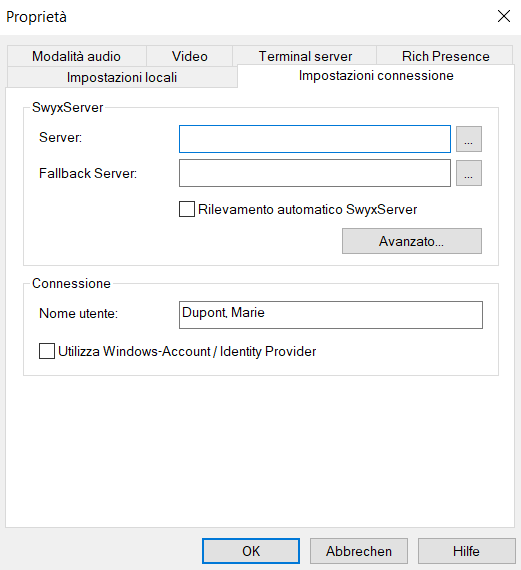Confirm settings with the OK button

pyautogui.click(x=251, y=551)
